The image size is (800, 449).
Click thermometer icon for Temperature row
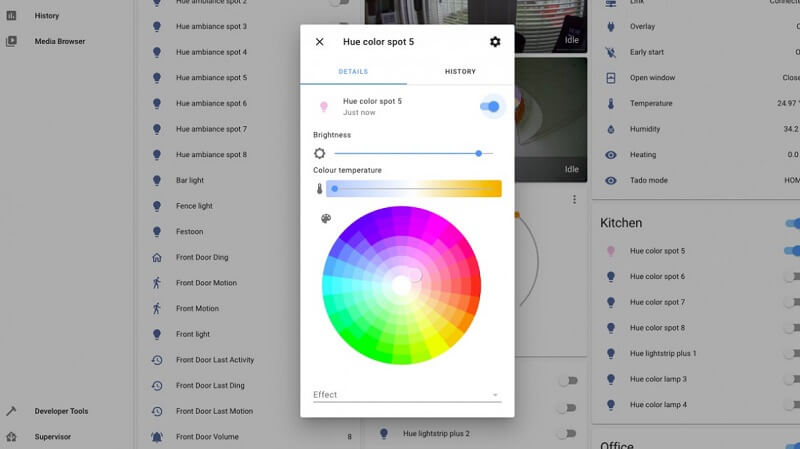coord(611,104)
